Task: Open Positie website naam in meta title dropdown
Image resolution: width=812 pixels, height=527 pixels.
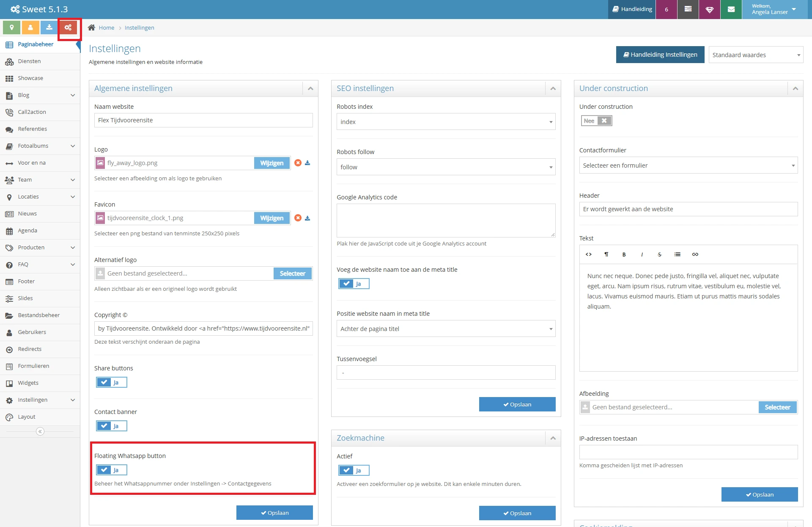Action: tap(446, 329)
